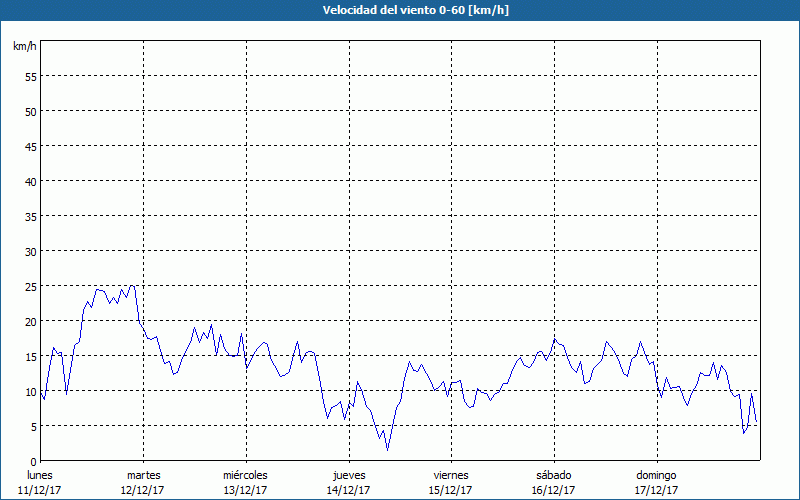Click the wind speed peak near 25 km/h
The width and height of the screenshot is (800, 500).
tap(131, 286)
